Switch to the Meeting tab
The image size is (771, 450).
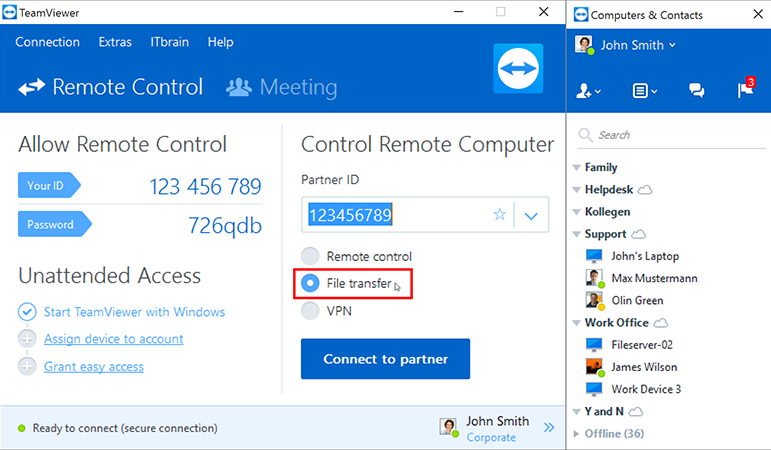(x=282, y=88)
